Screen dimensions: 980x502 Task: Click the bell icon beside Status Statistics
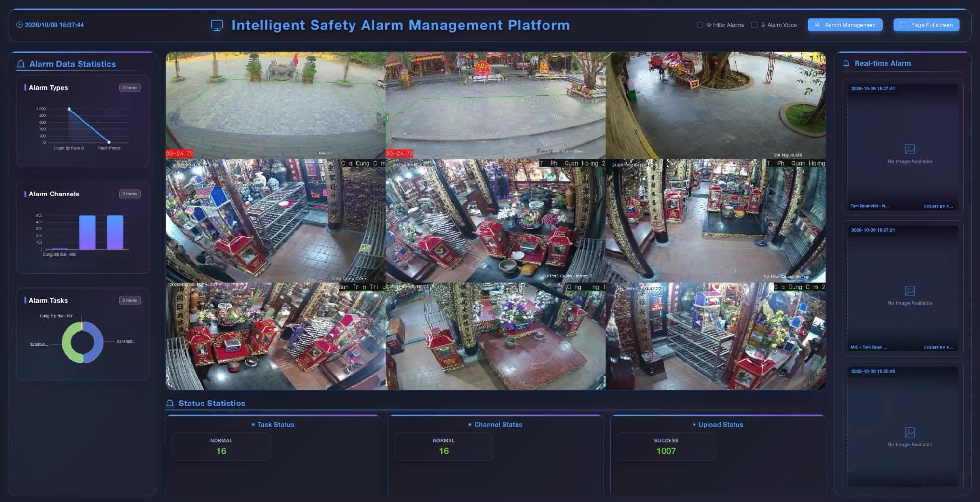(170, 403)
